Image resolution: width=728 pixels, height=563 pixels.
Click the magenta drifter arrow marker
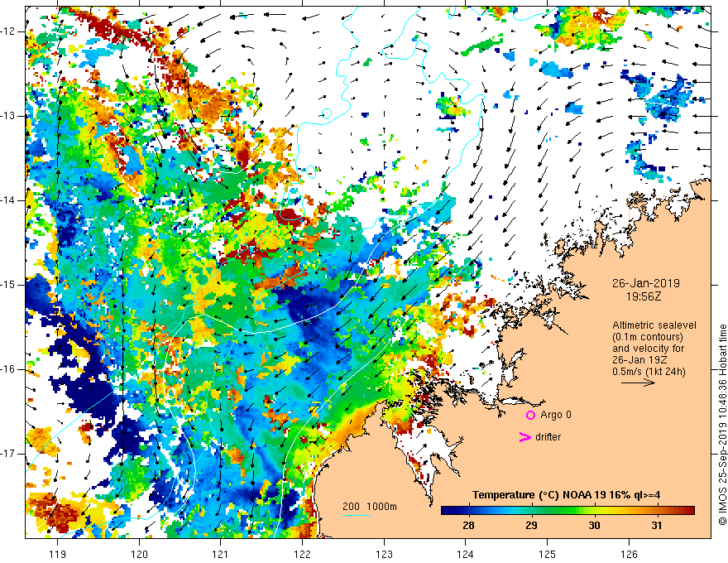[525, 437]
